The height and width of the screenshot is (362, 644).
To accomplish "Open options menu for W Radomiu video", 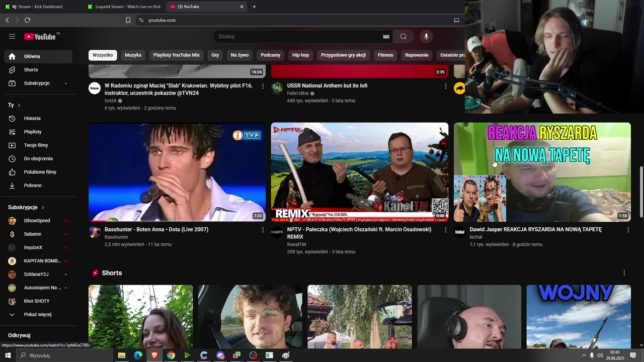I will [263, 86].
